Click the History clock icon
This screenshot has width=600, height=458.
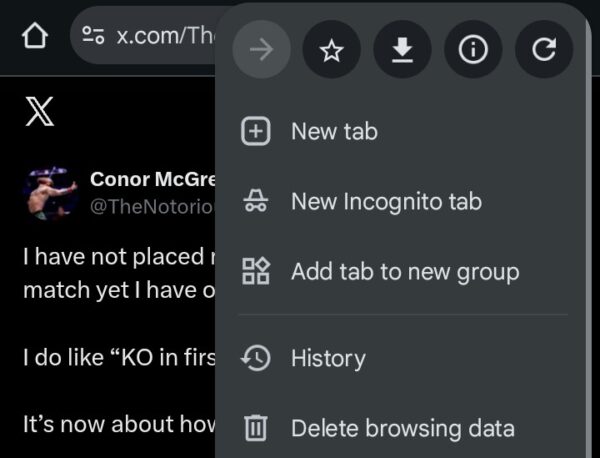point(256,358)
